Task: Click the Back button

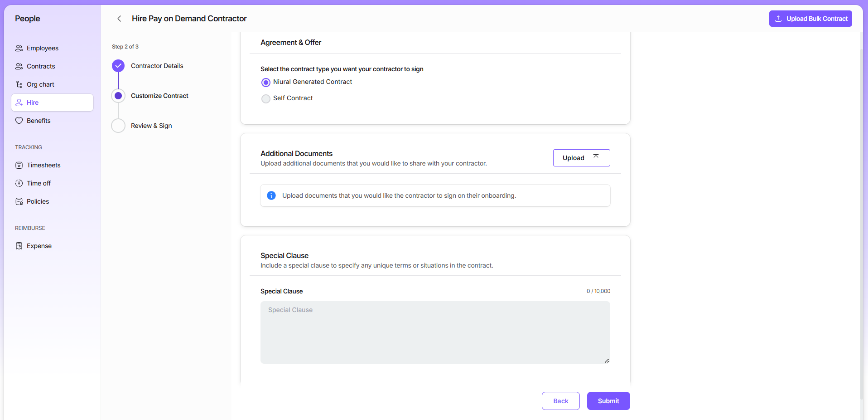Action: tap(561, 401)
